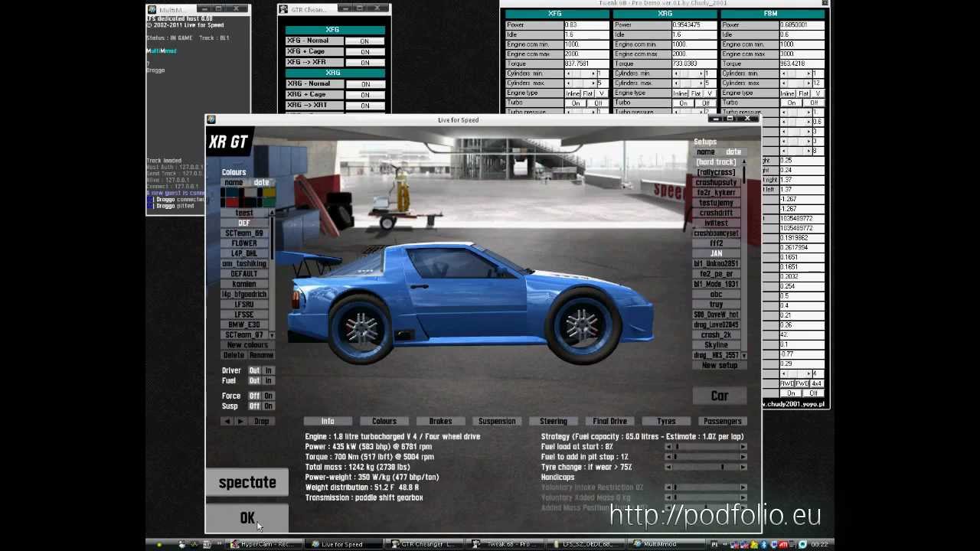Turn XFG Turbo On in Tweak window
The image size is (980, 551).
576,103
